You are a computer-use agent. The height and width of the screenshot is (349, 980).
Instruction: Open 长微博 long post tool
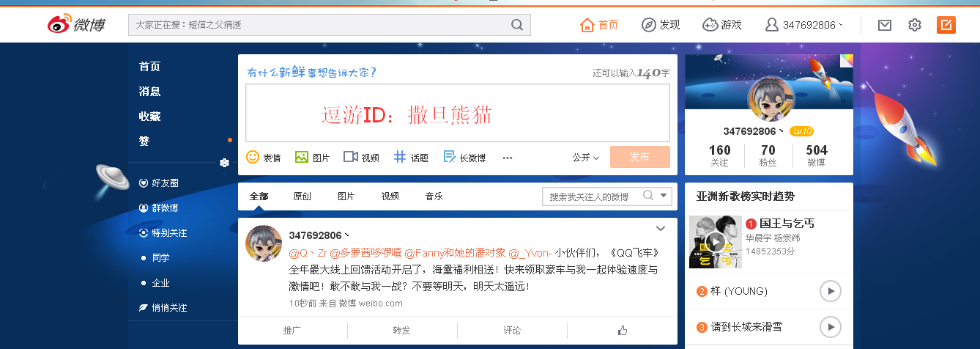coord(450,157)
